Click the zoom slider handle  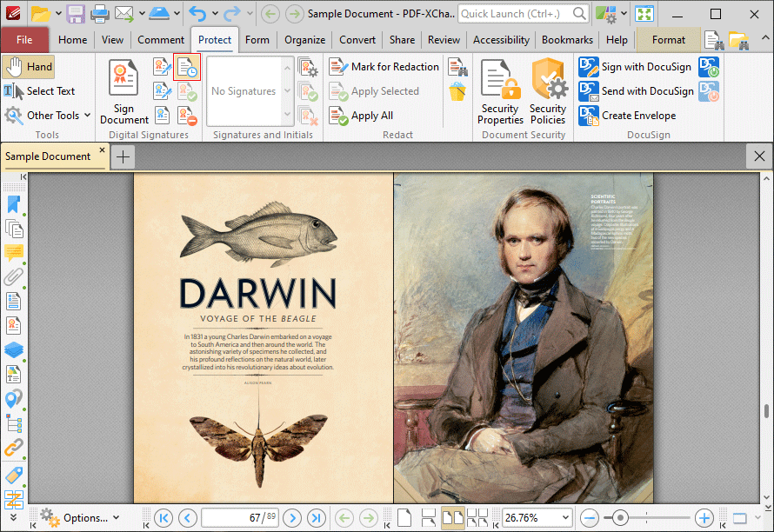pyautogui.click(x=620, y=518)
